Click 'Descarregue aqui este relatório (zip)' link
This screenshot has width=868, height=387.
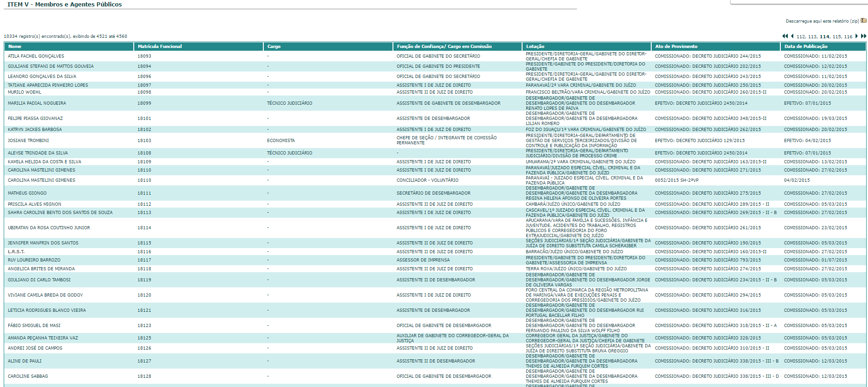(822, 21)
